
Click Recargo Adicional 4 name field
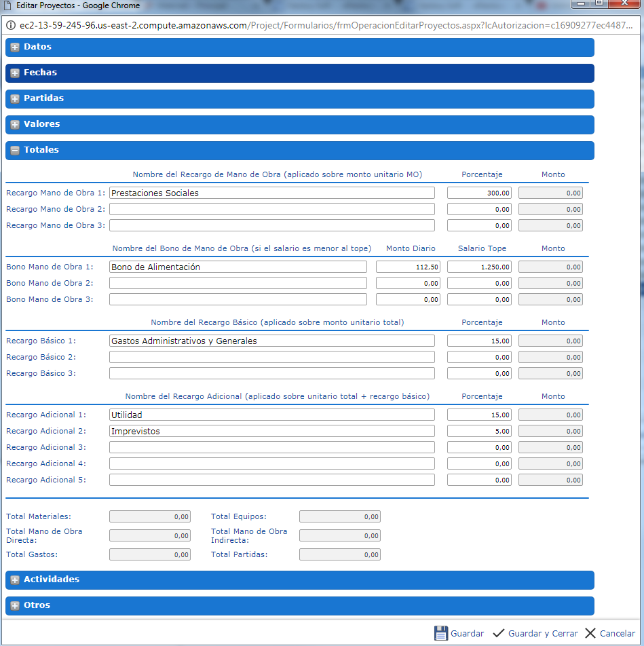[272, 463]
